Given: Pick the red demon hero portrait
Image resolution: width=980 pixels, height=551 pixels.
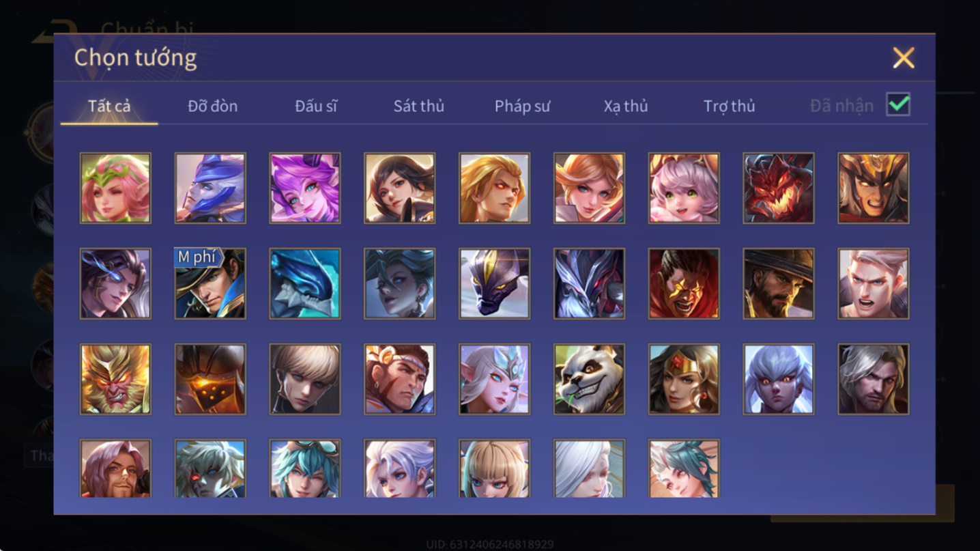Looking at the screenshot, I should [779, 188].
